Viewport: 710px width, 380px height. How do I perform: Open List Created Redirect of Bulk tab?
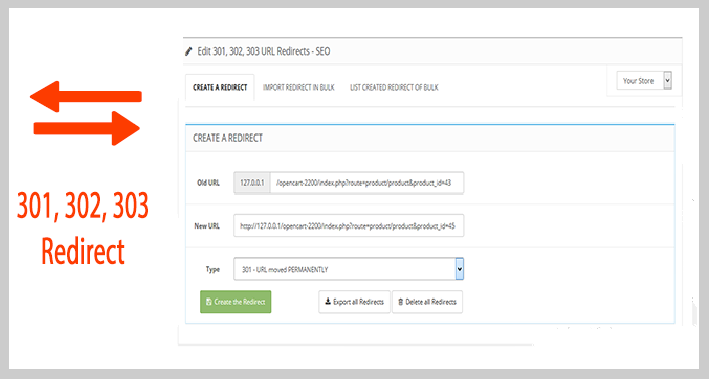point(394,87)
